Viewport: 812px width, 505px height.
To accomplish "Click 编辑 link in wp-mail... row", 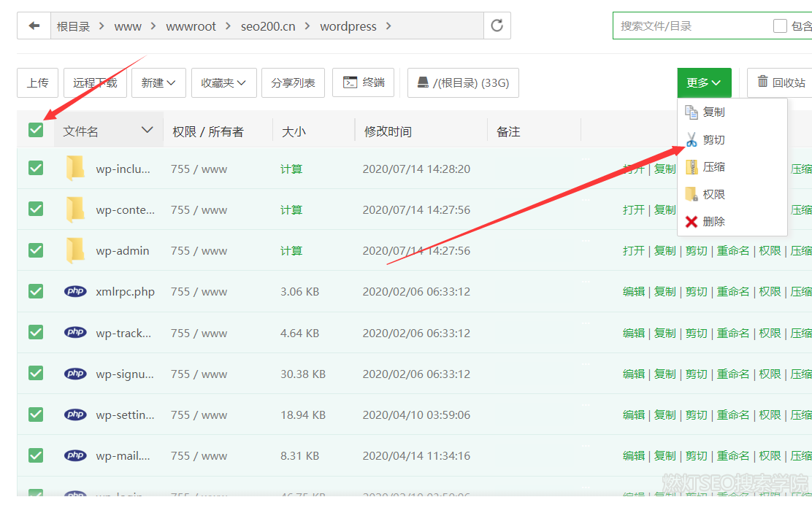I will pos(633,456).
